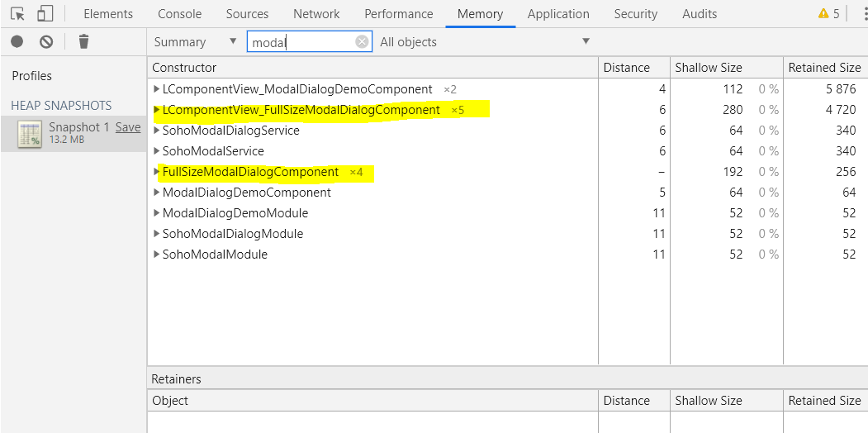Click the Shallow Size value 192
Viewport: 868px width, 433px height.
coord(733,172)
